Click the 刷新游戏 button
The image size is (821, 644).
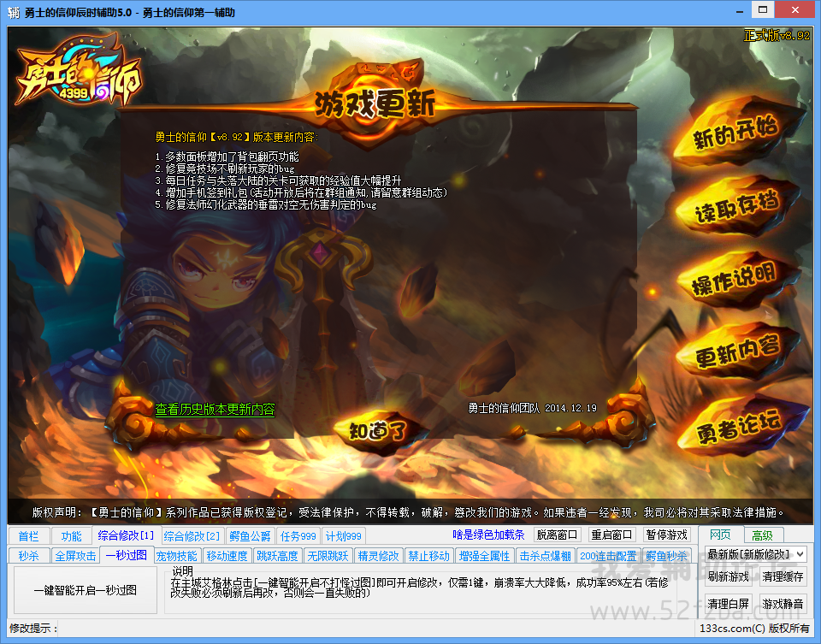click(x=728, y=576)
